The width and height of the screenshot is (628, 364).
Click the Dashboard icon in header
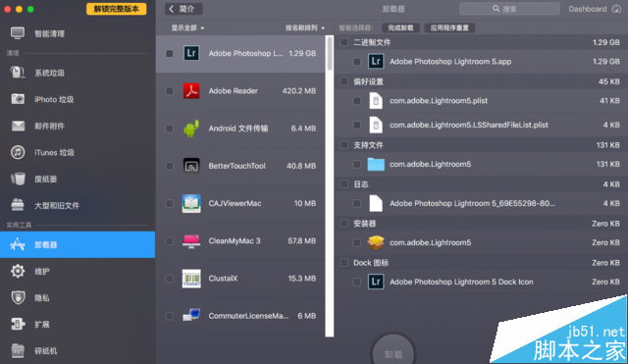click(x=616, y=9)
